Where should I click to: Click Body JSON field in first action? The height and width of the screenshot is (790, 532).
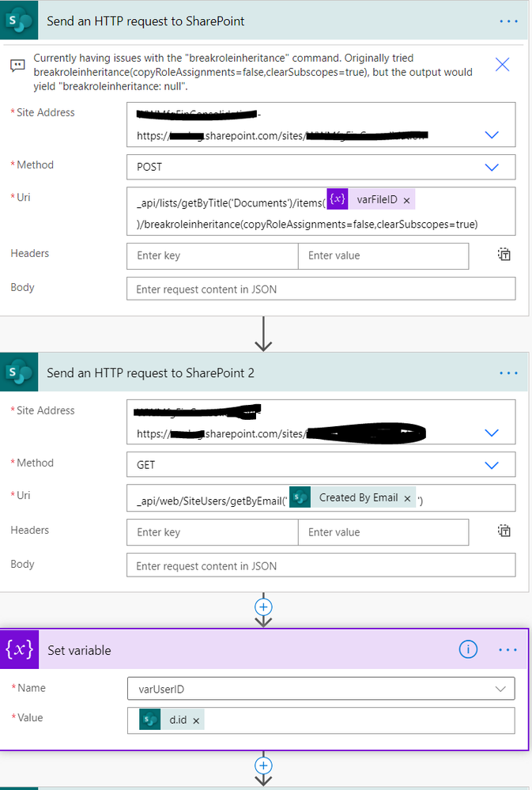(321, 289)
